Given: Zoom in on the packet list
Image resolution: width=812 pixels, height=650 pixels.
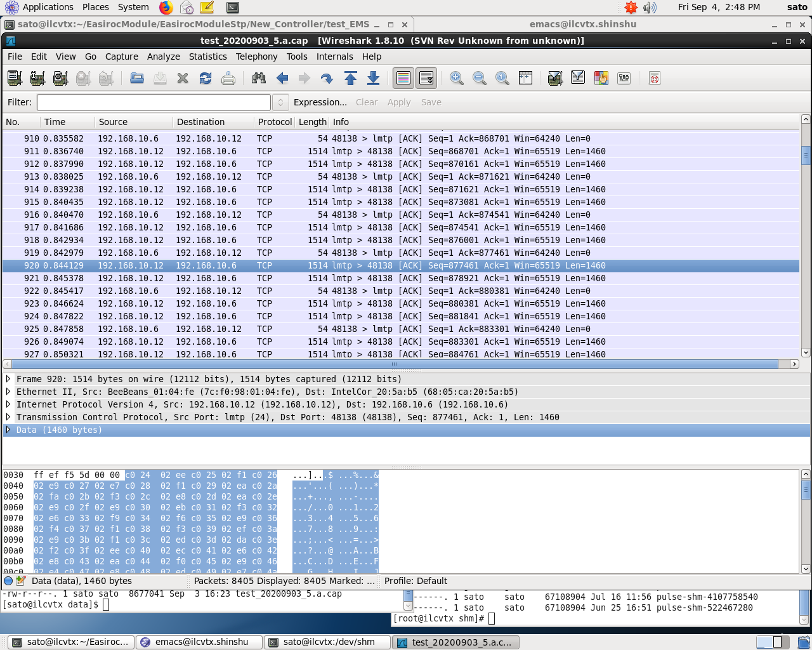Looking at the screenshot, I should [x=456, y=78].
